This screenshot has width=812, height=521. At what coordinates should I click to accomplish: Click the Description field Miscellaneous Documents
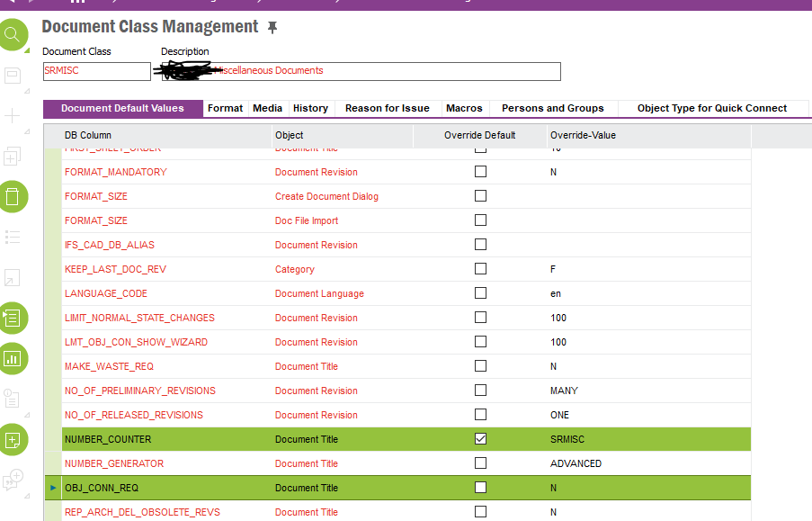tap(361, 71)
